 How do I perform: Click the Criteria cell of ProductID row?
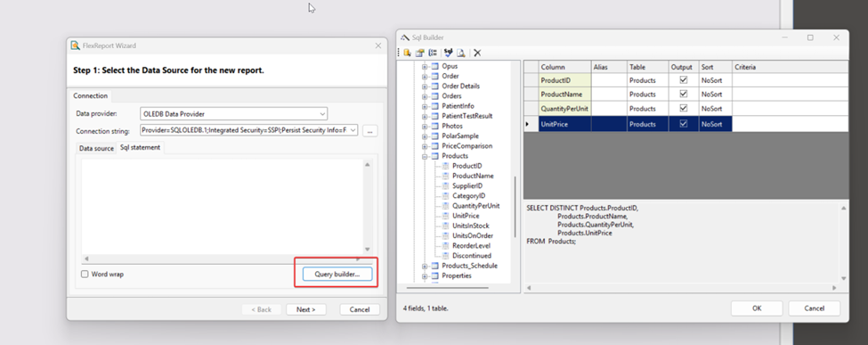click(790, 80)
